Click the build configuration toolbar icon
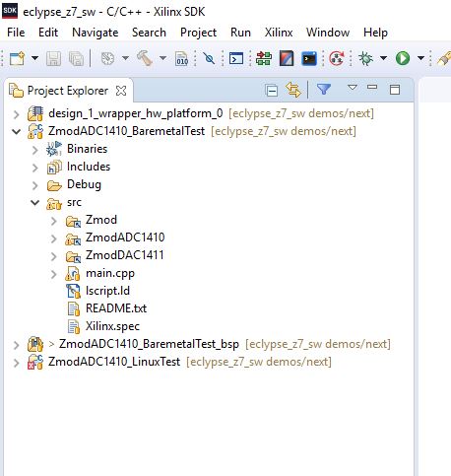This screenshot has height=476, width=451. point(107,59)
